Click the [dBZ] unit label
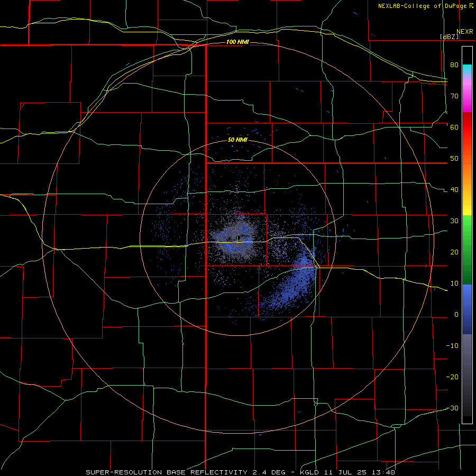Screen dimensions: 476x476 pos(450,37)
